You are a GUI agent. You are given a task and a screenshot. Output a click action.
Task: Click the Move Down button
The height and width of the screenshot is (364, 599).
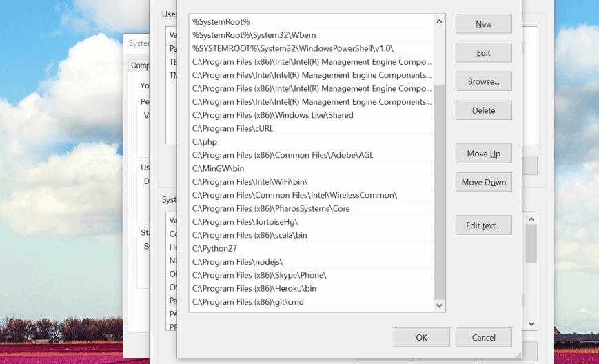tap(484, 182)
